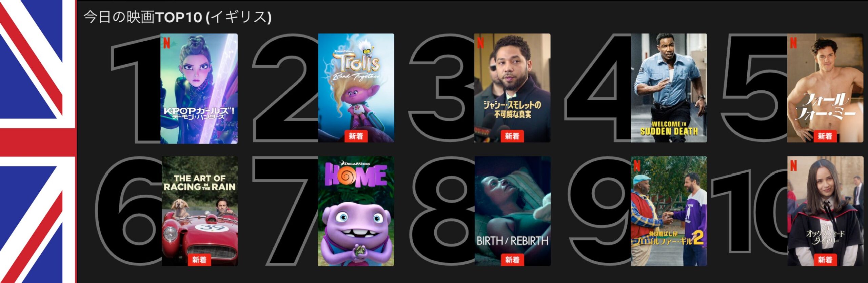Screen dimensions: 868x283
Task: Click the Netflix N logo on My Oxford Diary poster
Action: (793, 166)
